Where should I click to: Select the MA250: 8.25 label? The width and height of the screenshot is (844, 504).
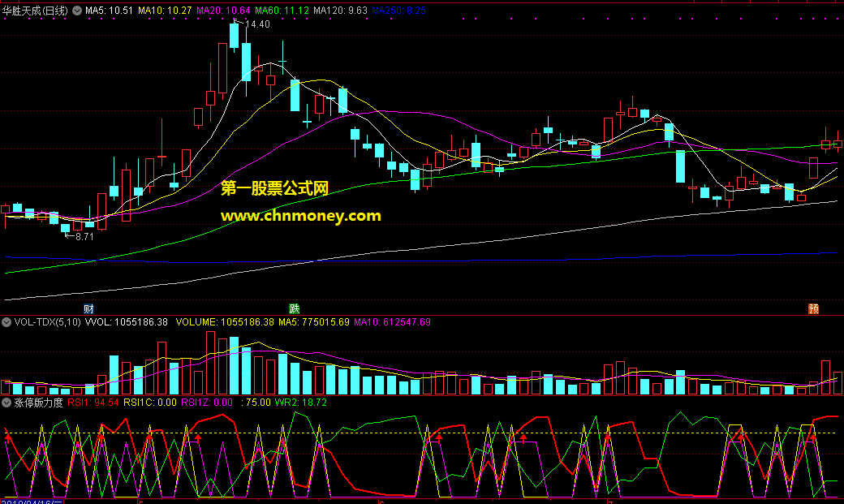[x=398, y=11]
